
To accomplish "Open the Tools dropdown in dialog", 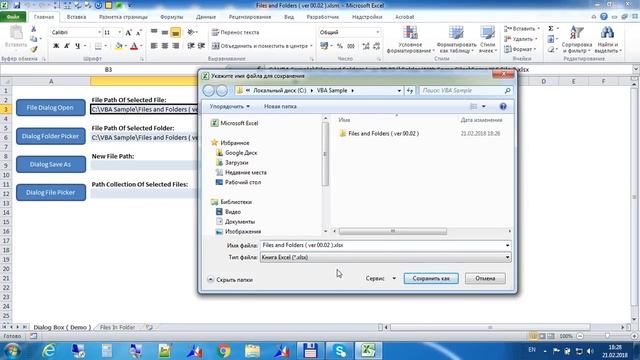I will [380, 278].
